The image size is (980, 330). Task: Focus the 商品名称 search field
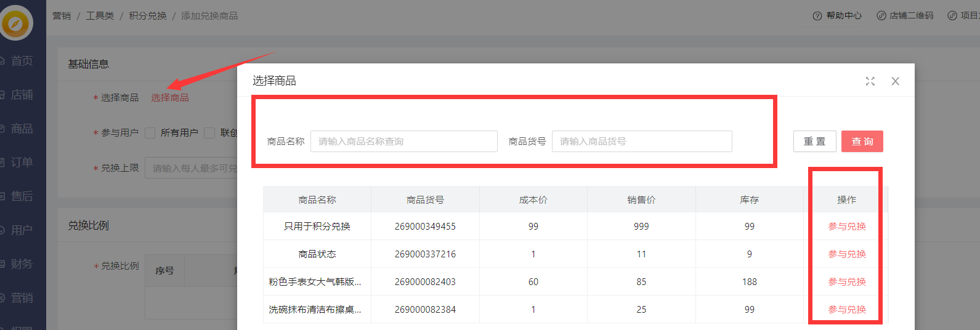403,142
